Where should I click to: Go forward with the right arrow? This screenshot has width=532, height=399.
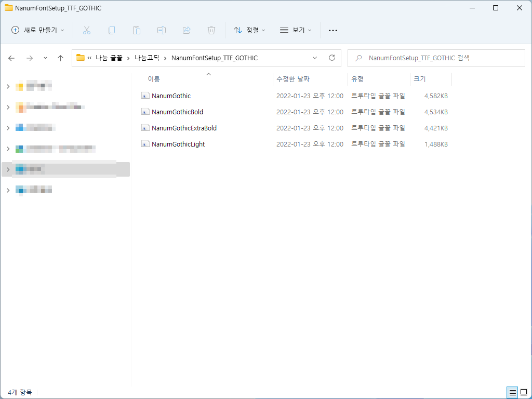pyautogui.click(x=30, y=58)
